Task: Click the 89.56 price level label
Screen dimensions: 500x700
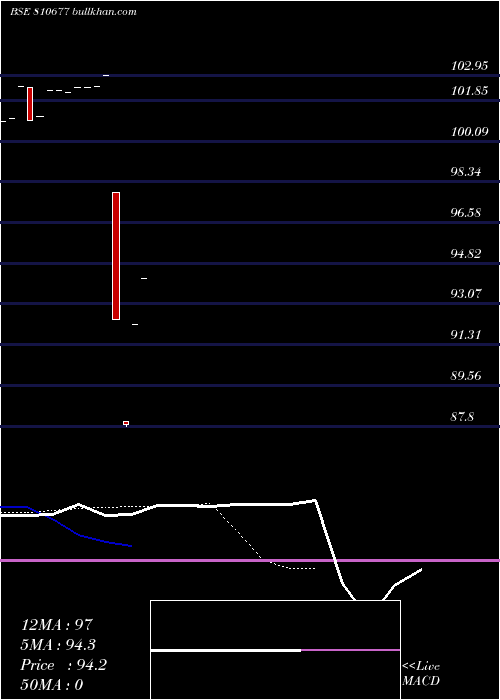Action: 466,376
